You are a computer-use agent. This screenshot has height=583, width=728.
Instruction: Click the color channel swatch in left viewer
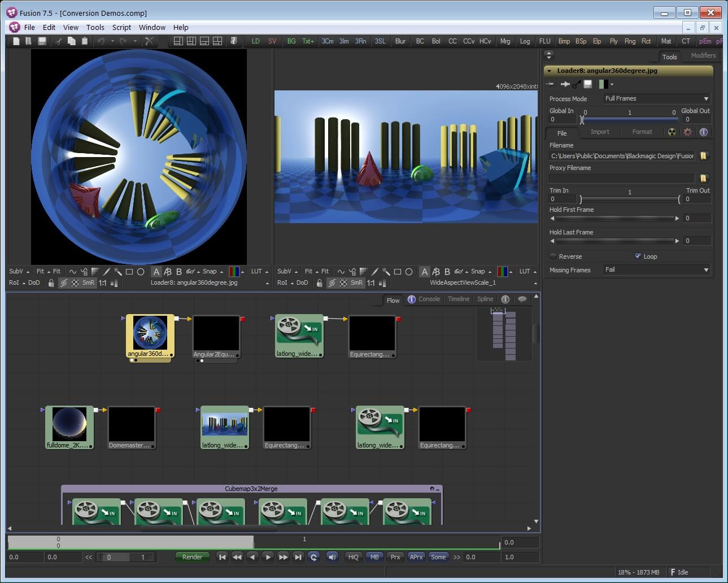(234, 271)
